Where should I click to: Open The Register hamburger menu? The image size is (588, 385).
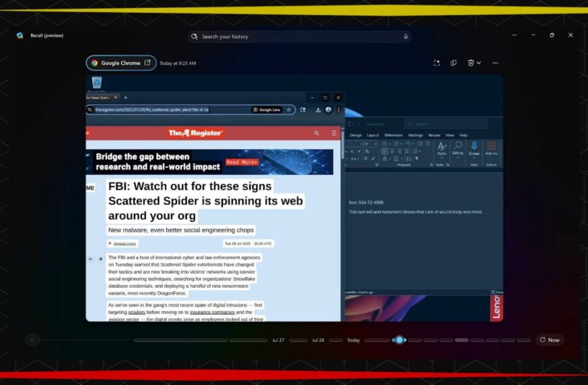[334, 133]
